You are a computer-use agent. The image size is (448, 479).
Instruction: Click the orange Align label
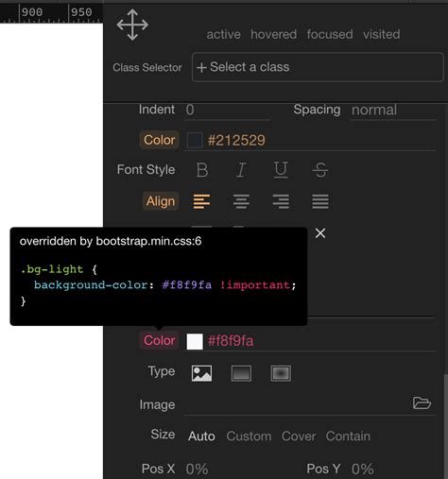161,201
